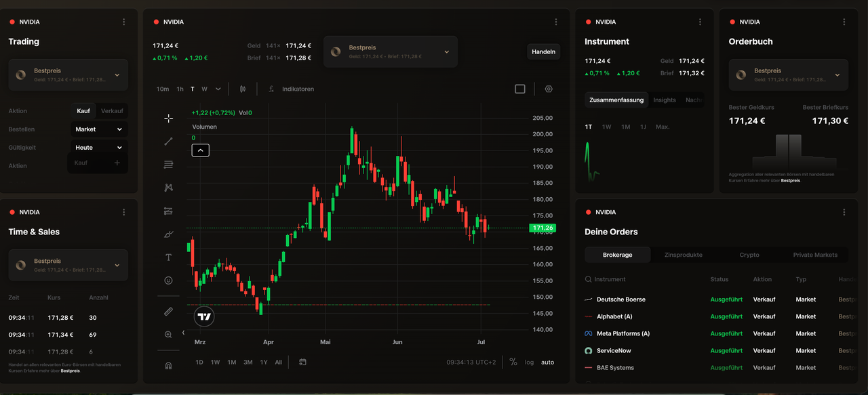This screenshot has width=868, height=395.
Task: Select the trend line drawing tool
Action: (168, 142)
